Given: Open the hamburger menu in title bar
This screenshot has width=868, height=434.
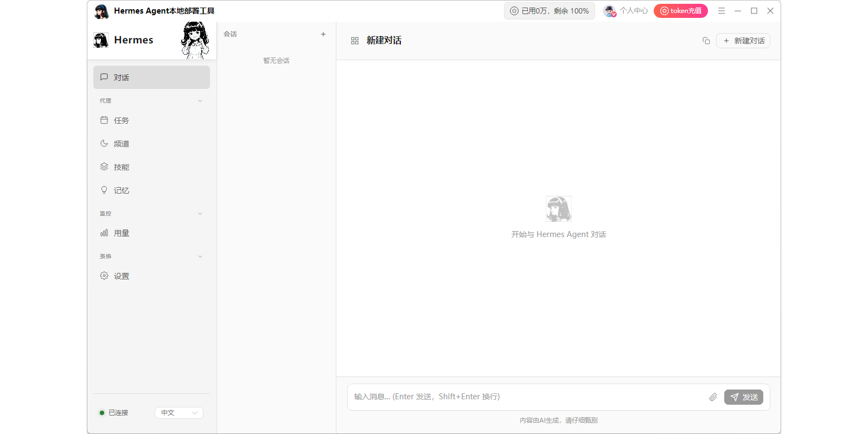Looking at the screenshot, I should [x=722, y=11].
